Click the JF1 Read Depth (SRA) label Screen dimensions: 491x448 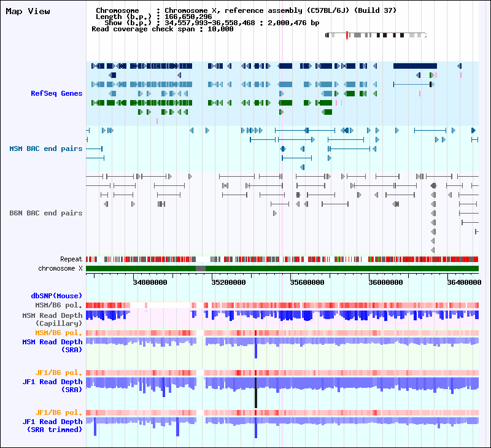52,385
